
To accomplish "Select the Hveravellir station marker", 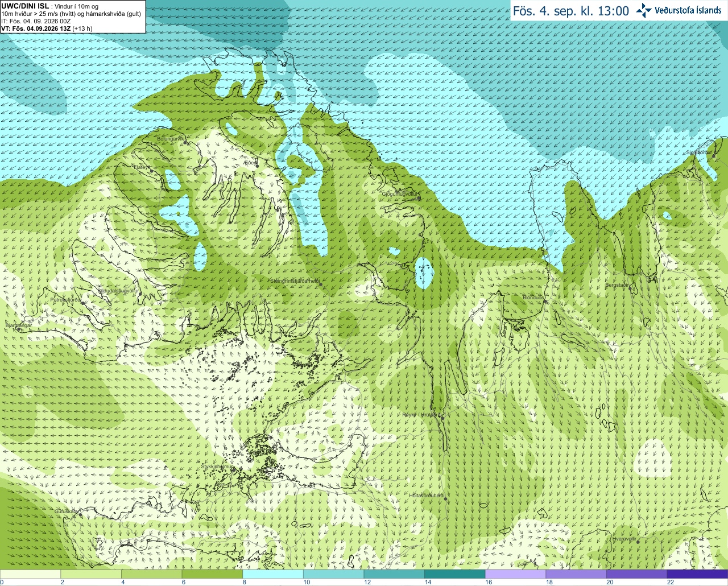I will 638,542.
